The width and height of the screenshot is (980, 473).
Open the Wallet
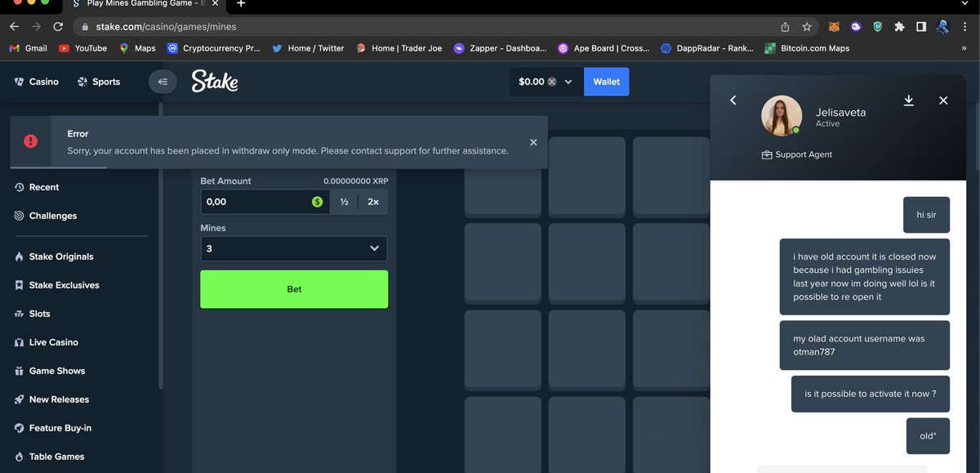(x=607, y=82)
